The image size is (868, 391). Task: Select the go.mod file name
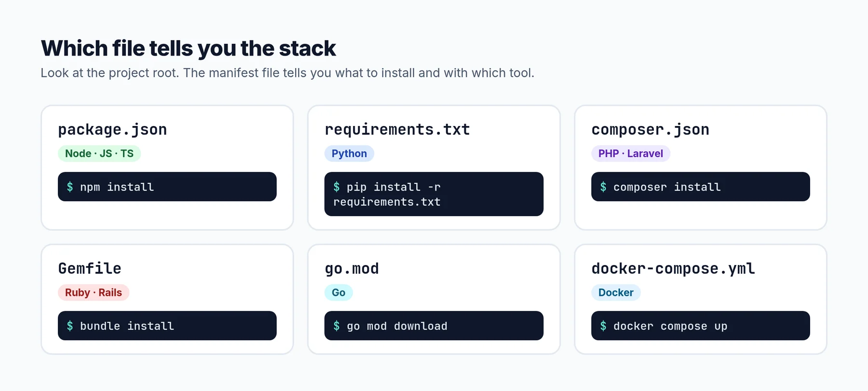click(352, 268)
